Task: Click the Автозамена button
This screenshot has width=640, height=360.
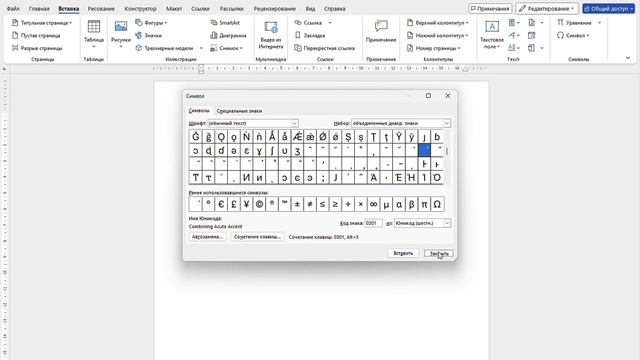Action: [207, 237]
